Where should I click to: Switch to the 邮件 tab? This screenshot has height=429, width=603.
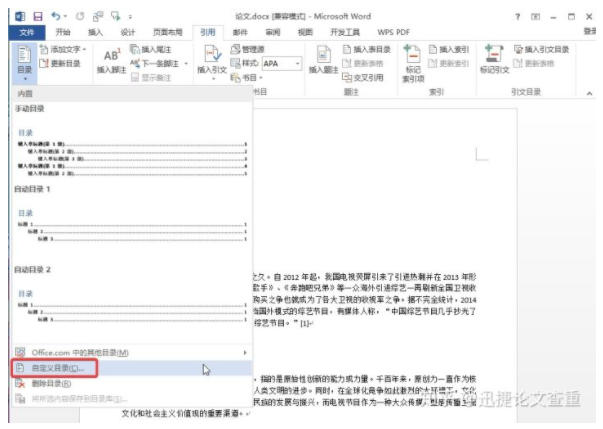point(240,32)
